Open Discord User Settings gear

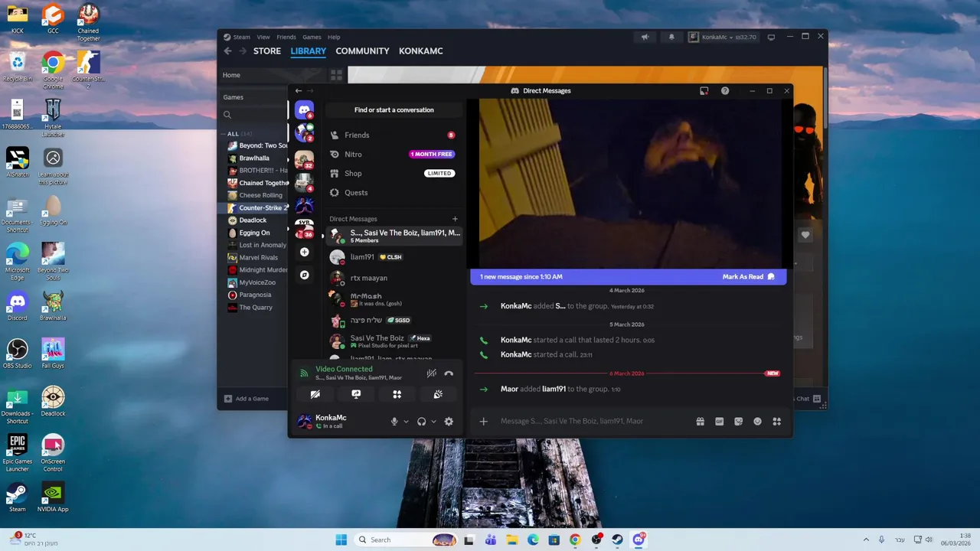pos(449,422)
